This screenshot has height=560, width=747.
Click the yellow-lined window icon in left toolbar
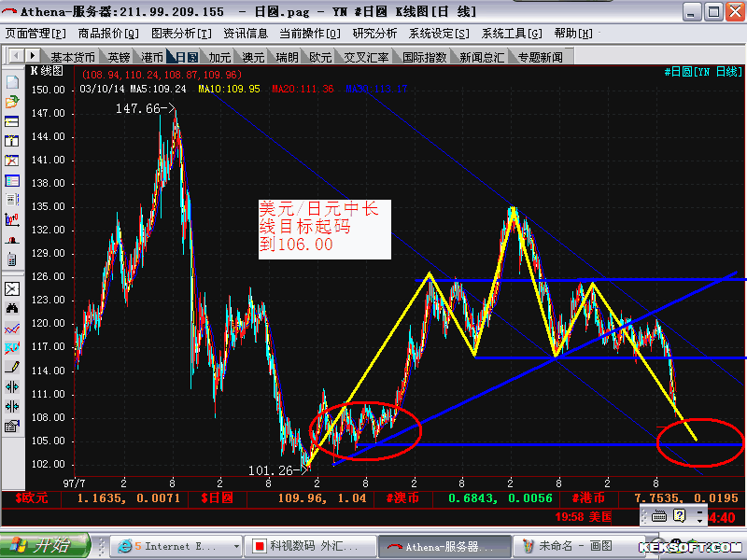click(x=12, y=121)
